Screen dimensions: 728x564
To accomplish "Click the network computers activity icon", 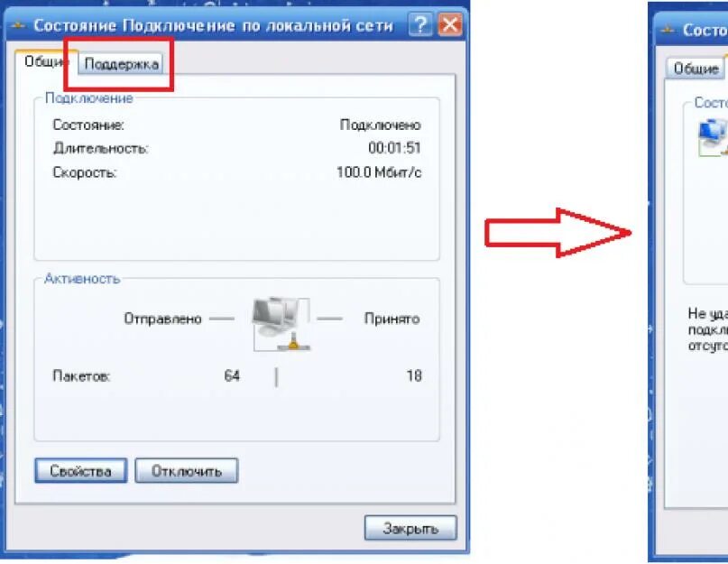I will coord(281,324).
